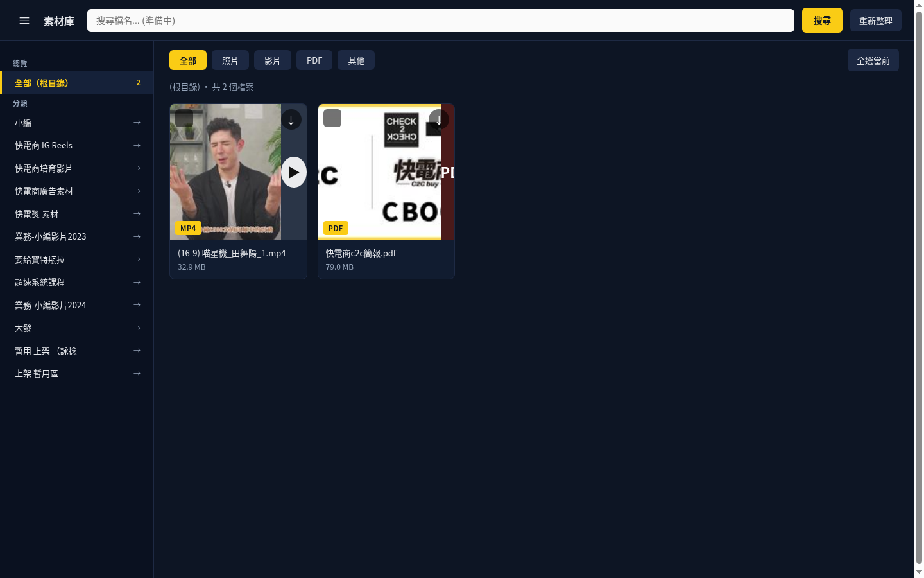Click arrow beside 暫用 上架 folder
Image resolution: width=924 pixels, height=578 pixels.
(137, 351)
